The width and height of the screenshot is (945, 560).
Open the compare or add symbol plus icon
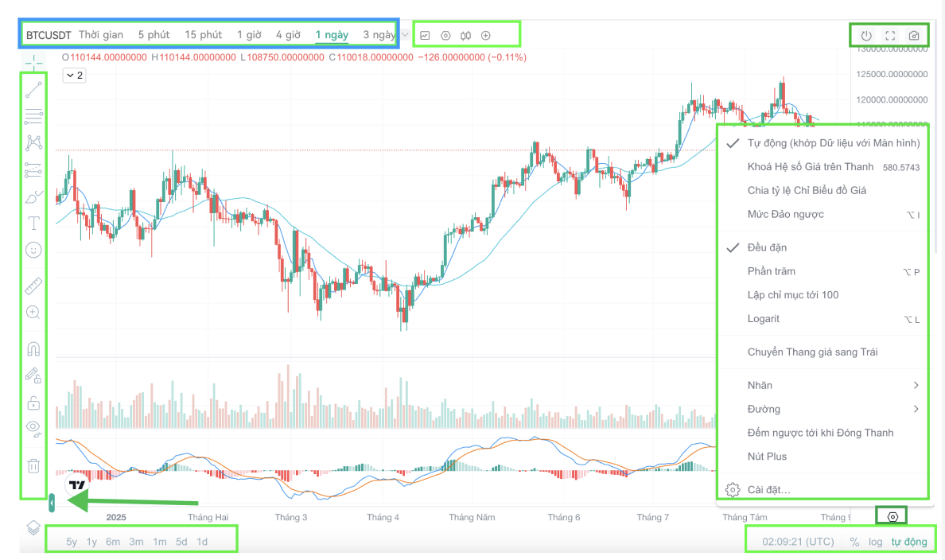pyautogui.click(x=486, y=36)
